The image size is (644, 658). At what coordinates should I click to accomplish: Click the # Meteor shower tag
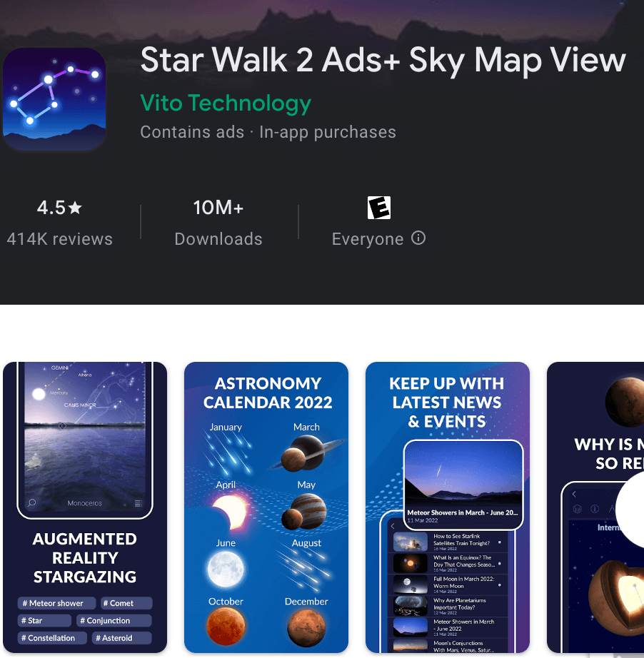pyautogui.click(x=56, y=603)
